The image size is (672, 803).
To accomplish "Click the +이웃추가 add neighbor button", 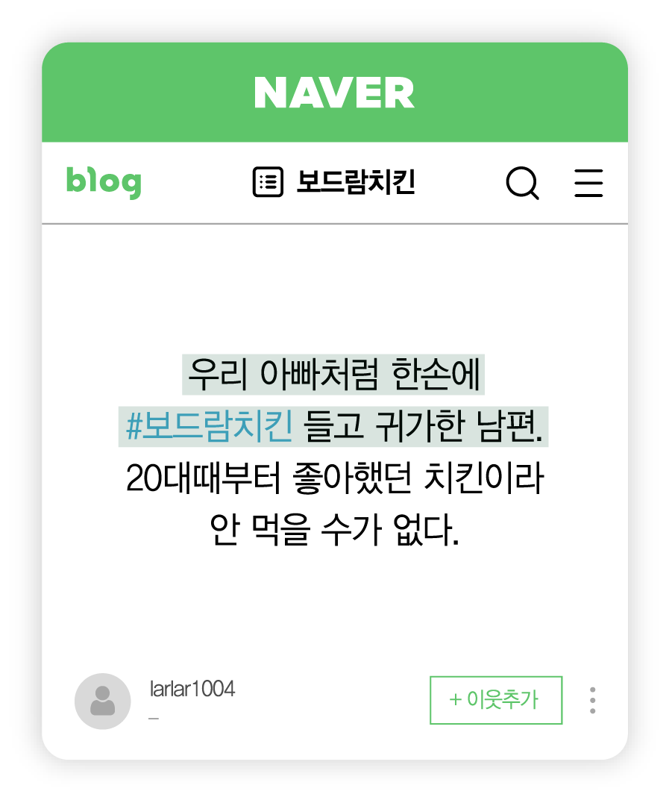I will tap(496, 700).
